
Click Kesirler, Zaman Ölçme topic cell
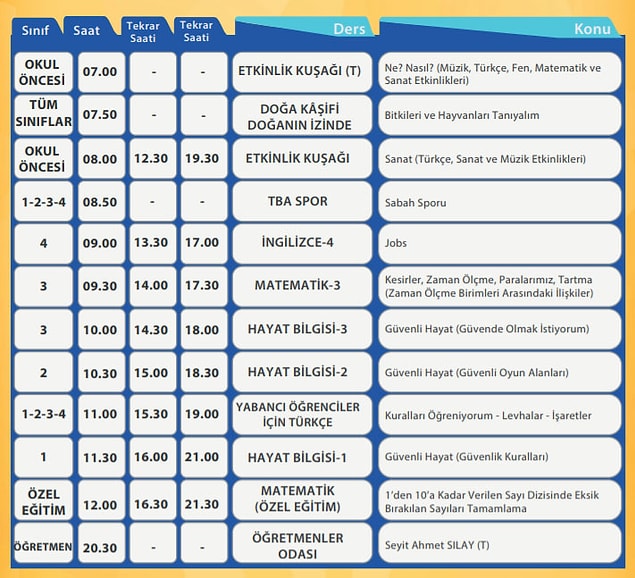(500, 286)
